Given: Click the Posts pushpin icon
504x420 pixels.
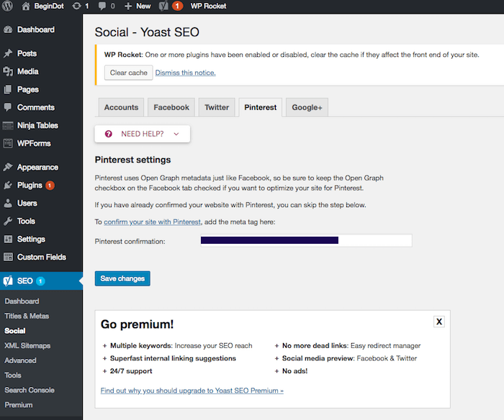Looking at the screenshot, I should point(8,54).
